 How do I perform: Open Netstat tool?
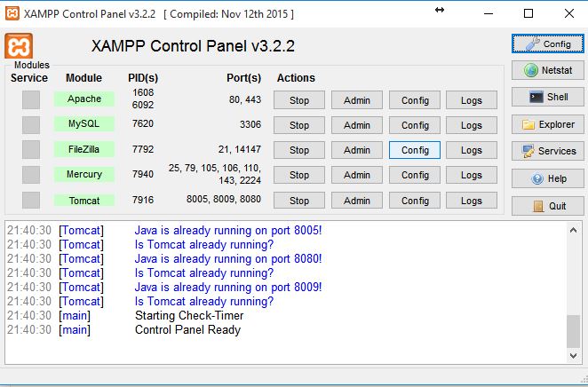click(x=547, y=70)
